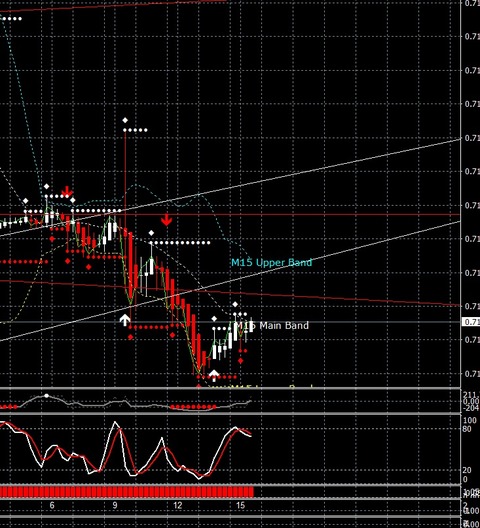Click the 100 level on the stochastic scale
This screenshot has width=480, height=528.
click(x=470, y=420)
